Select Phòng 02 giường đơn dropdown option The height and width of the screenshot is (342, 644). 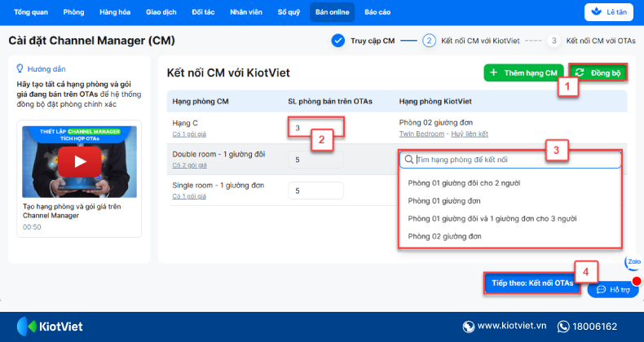[444, 236]
